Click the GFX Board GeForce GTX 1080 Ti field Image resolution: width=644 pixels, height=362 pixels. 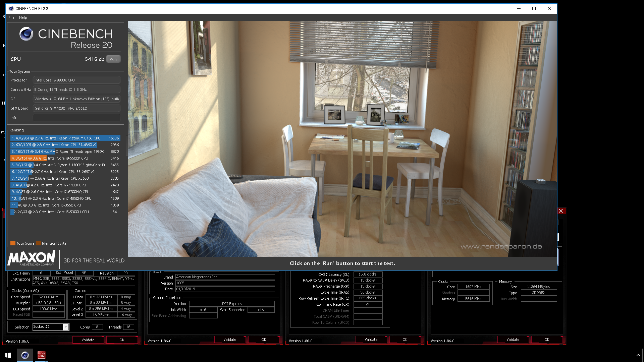point(76,108)
